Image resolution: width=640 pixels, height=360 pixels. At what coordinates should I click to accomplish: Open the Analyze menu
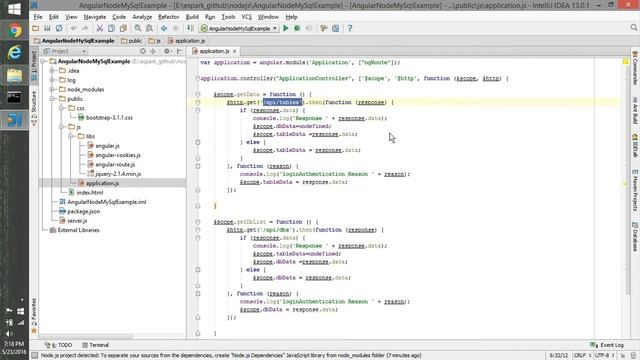click(x=142, y=17)
